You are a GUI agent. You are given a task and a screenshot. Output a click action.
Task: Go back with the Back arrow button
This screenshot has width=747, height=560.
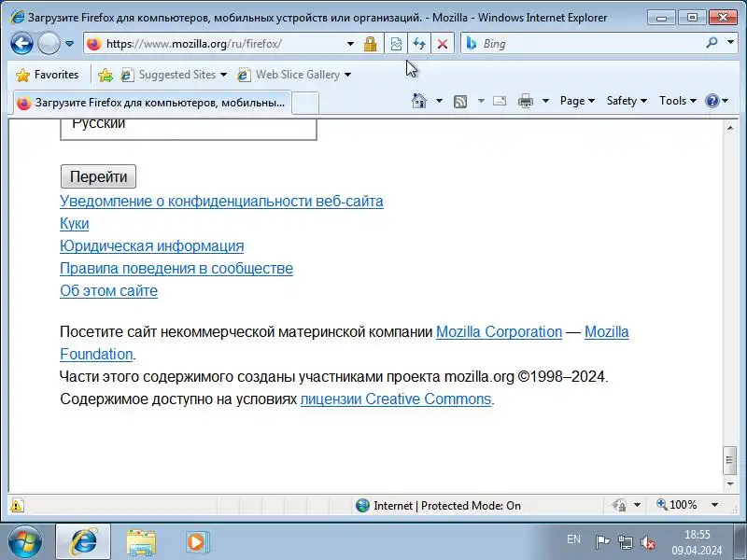[21, 44]
